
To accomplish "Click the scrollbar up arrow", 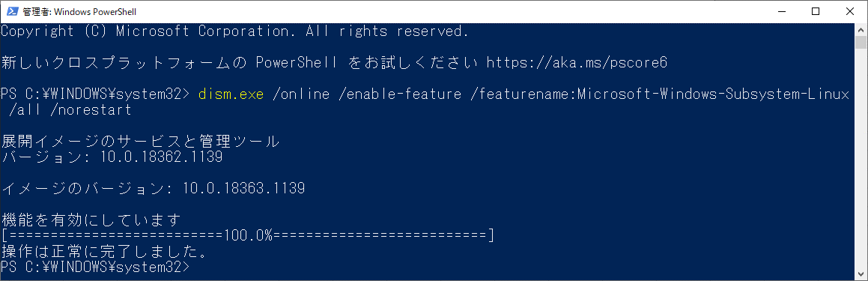I will coord(861,28).
